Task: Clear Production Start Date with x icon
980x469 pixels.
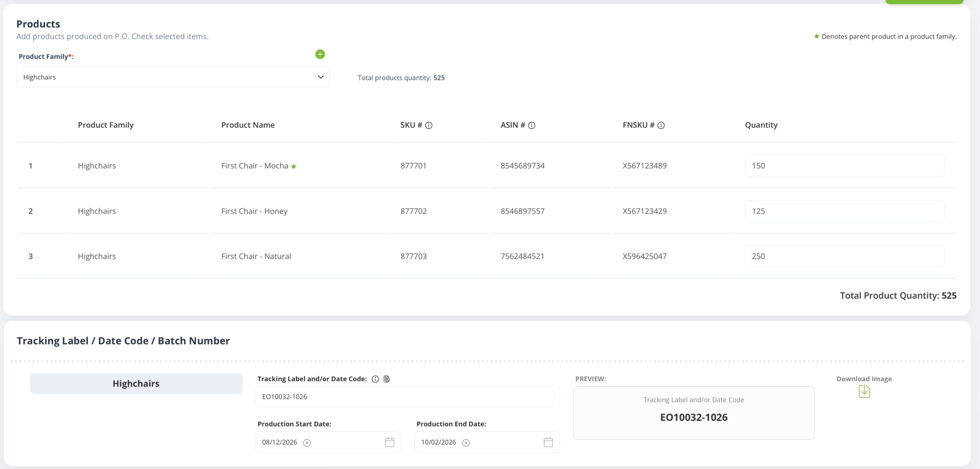Action: 307,443
